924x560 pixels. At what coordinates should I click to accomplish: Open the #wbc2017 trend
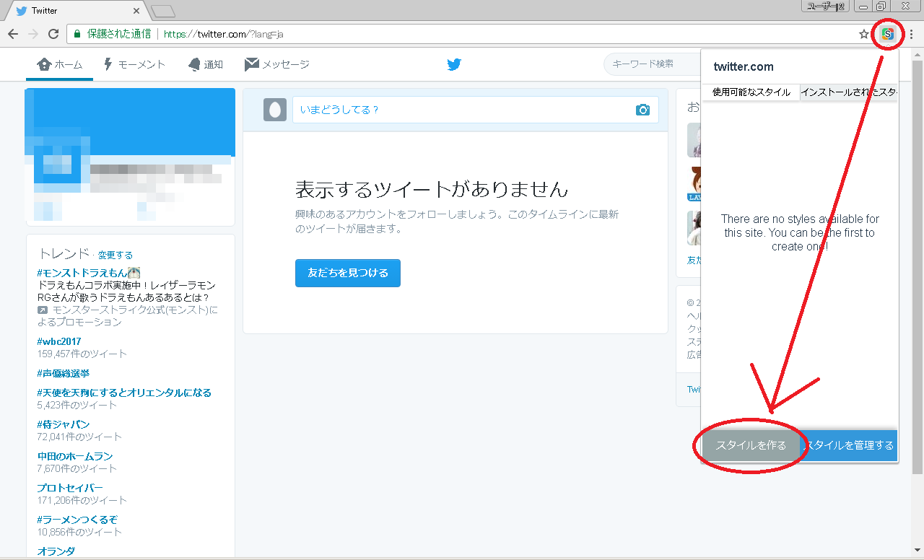pyautogui.click(x=59, y=341)
